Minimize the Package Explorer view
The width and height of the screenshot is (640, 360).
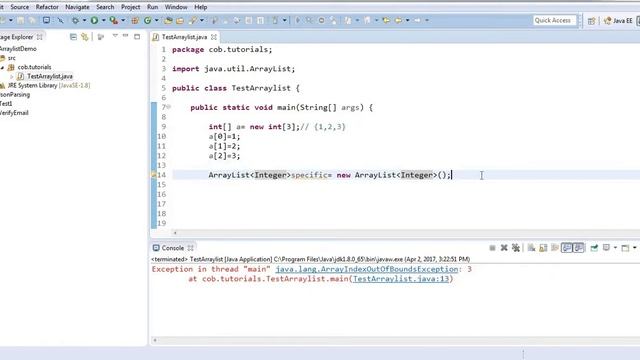pos(126,36)
